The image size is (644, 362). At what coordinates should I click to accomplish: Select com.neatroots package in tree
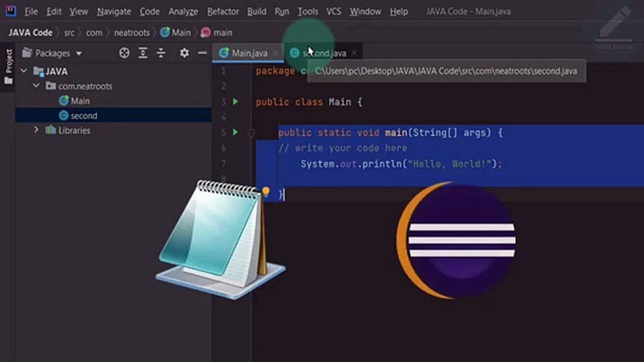pyautogui.click(x=85, y=86)
